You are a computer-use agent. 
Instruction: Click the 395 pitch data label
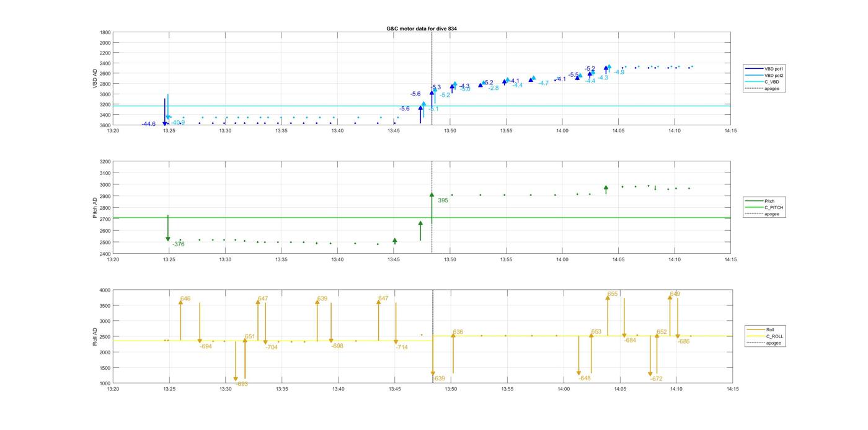pyautogui.click(x=443, y=200)
